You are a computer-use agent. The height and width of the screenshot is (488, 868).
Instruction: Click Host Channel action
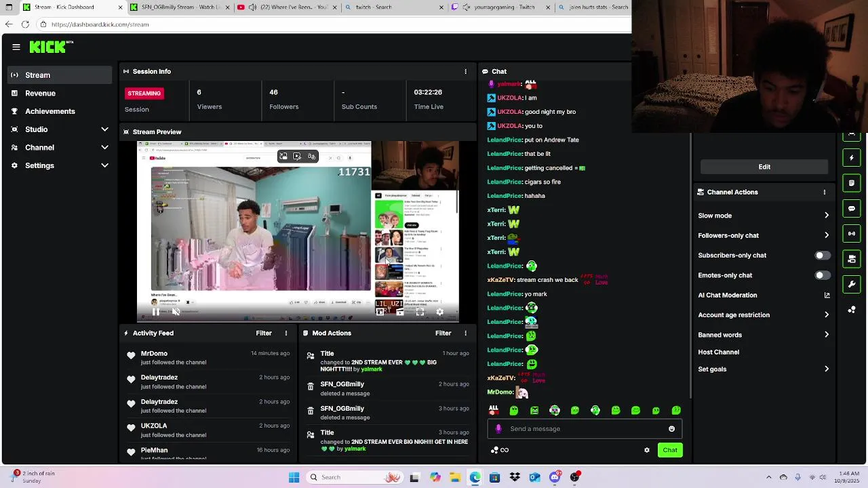(x=719, y=352)
